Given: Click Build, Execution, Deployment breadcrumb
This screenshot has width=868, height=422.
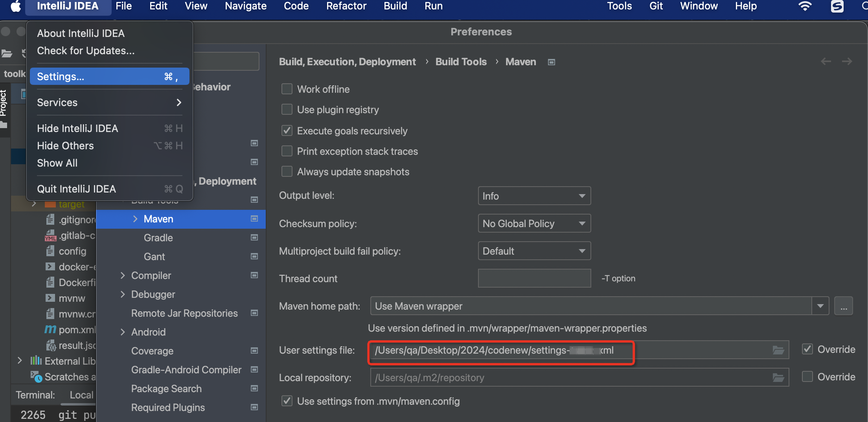Looking at the screenshot, I should click(347, 62).
